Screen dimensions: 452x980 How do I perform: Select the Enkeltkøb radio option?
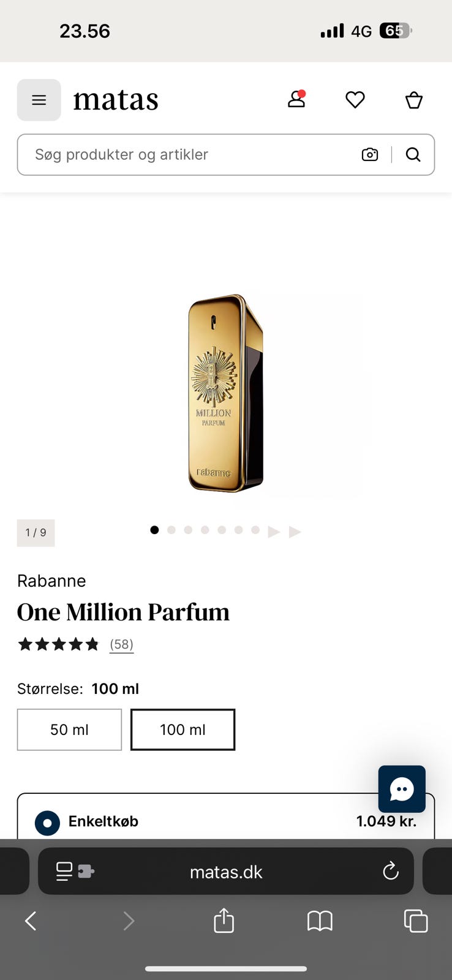[48, 823]
